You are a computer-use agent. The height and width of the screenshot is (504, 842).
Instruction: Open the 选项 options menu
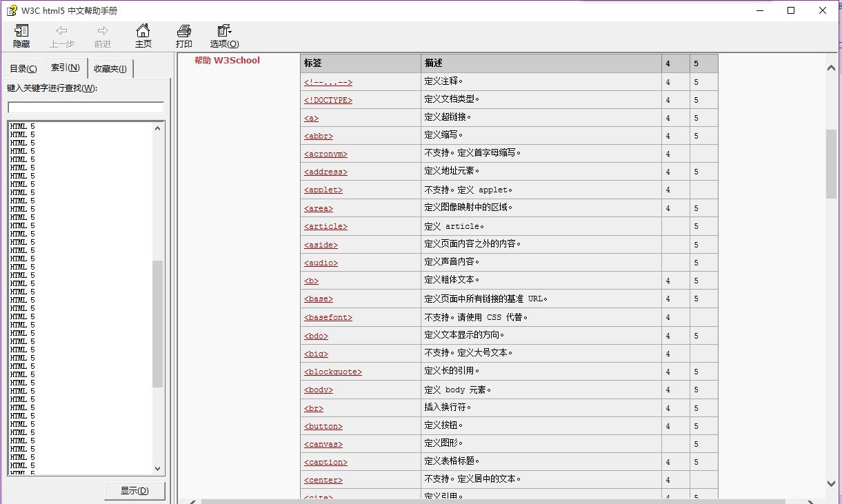(x=222, y=35)
